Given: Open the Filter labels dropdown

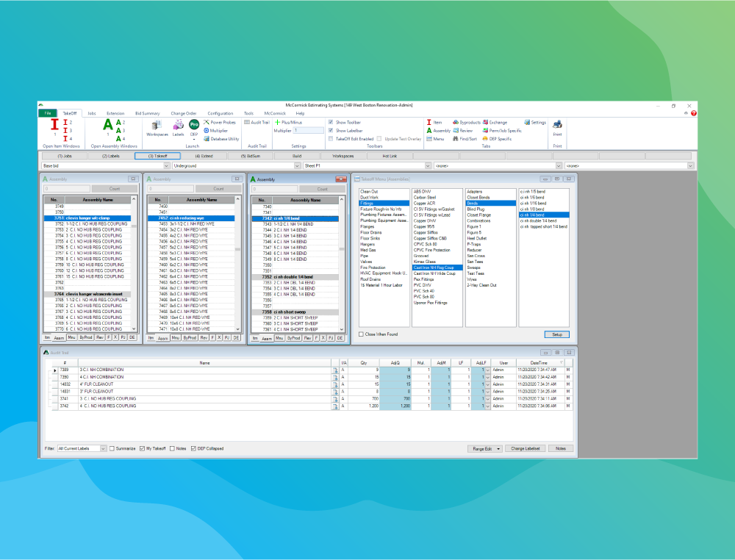Looking at the screenshot, I should click(x=104, y=448).
